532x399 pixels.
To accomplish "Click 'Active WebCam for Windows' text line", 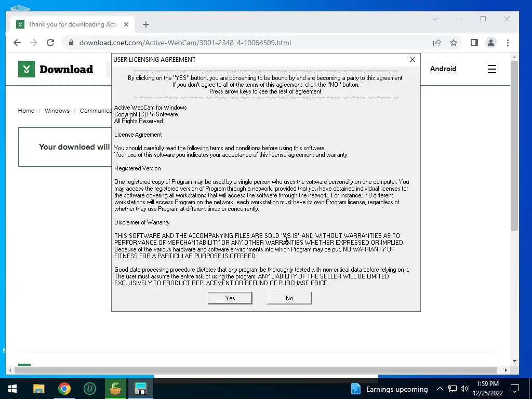I will [150, 108].
